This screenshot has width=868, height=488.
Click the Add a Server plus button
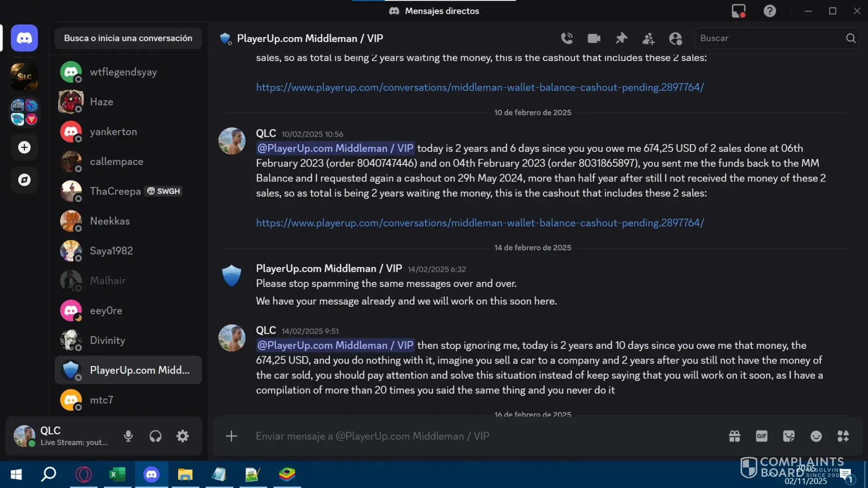coord(24,147)
